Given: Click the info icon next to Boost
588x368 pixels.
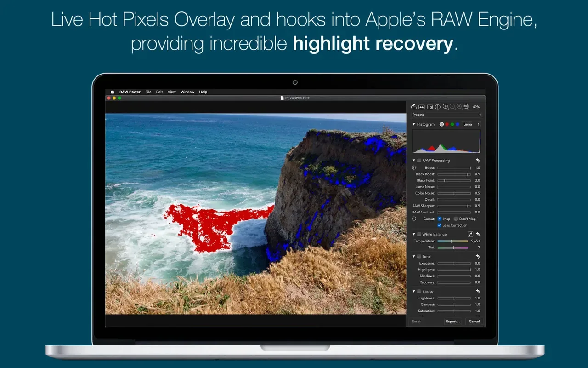Looking at the screenshot, I should coord(413,168).
